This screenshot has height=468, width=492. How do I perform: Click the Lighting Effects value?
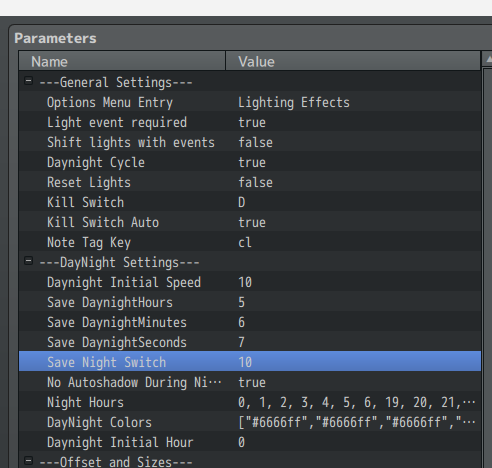click(x=294, y=103)
